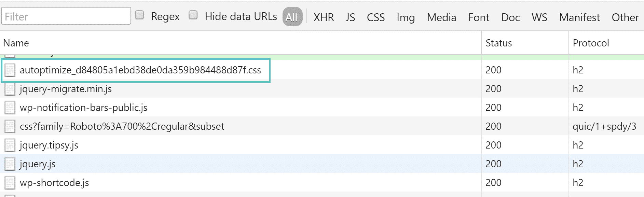Show only JS requests
Screen dimensions: 644x197
350,17
